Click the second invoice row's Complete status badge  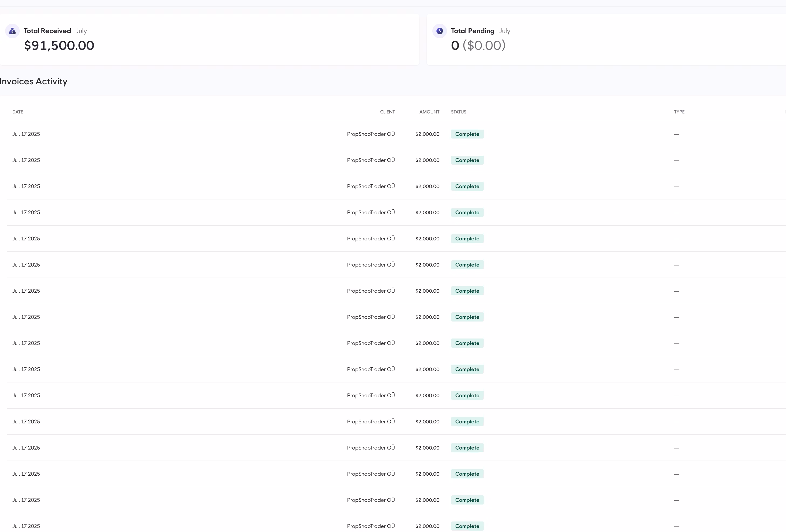tap(467, 160)
